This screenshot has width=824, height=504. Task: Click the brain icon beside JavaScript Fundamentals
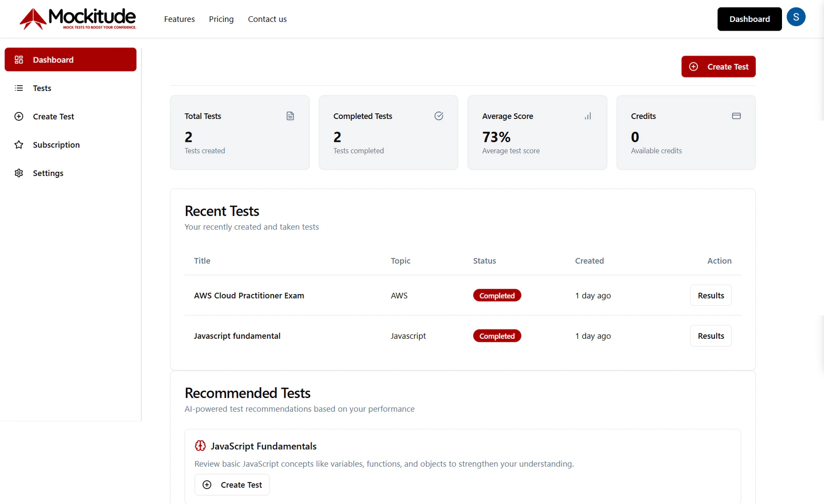coord(200,446)
